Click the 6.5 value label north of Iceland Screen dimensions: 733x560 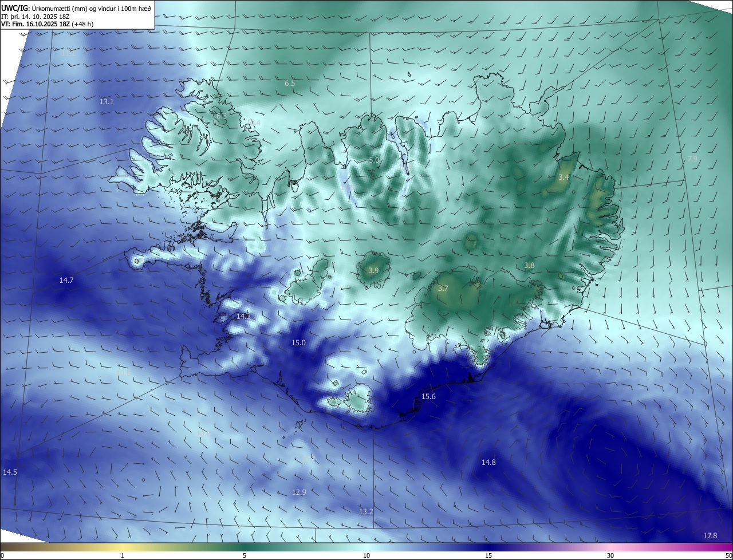click(290, 83)
